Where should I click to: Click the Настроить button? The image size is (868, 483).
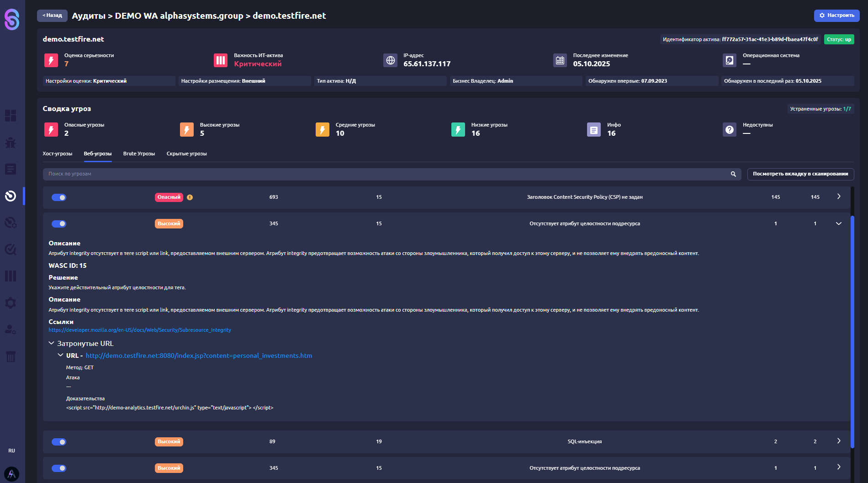point(836,16)
